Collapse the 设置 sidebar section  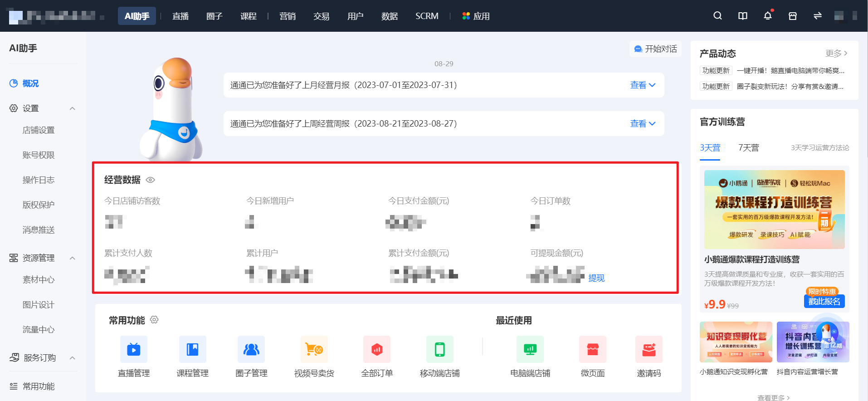point(72,108)
